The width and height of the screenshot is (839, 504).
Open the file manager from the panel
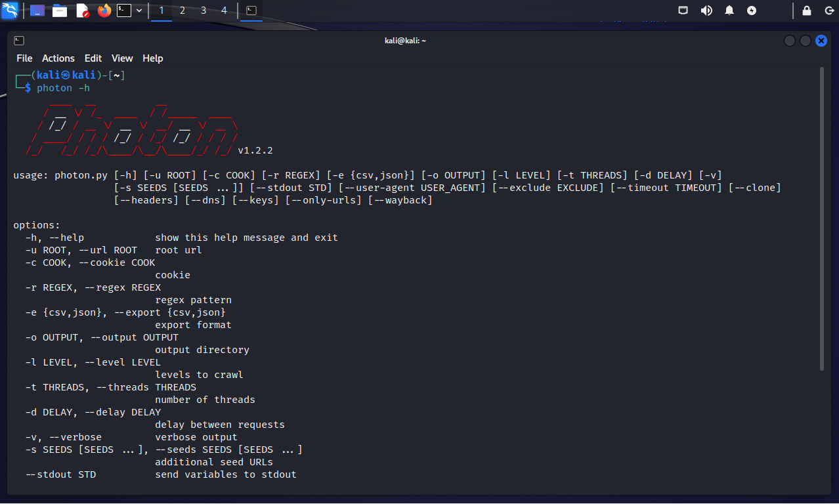click(60, 10)
